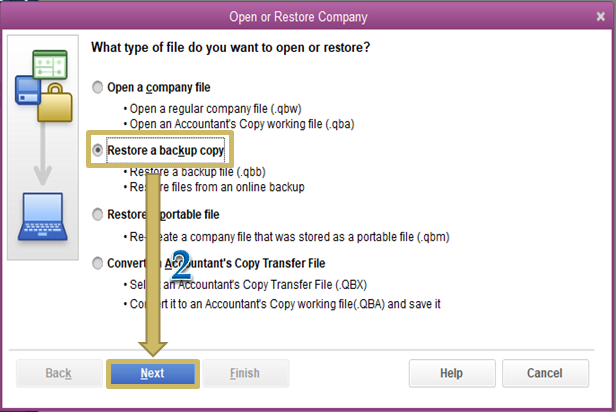Screen dimensions: 616x412
Task: Click the grayed-out Back button
Action: tap(58, 373)
